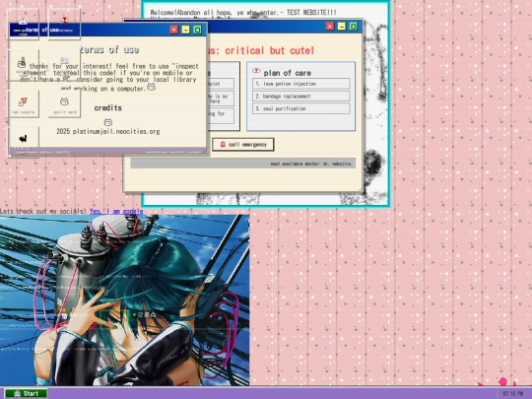
Task: Click the cat face icon under credits
Action: click(108, 122)
